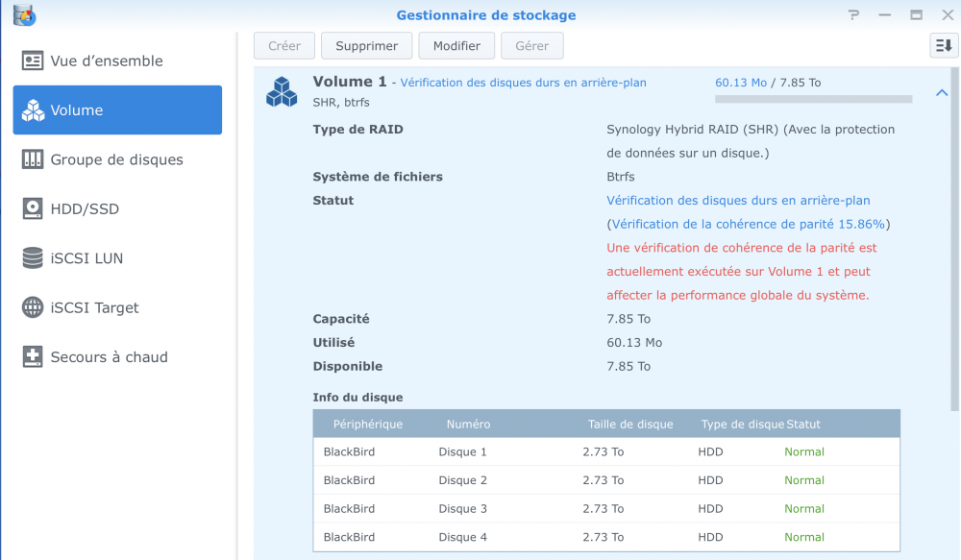The width and height of the screenshot is (961, 560).
Task: Open the HDD/SSD section
Action: [85, 208]
